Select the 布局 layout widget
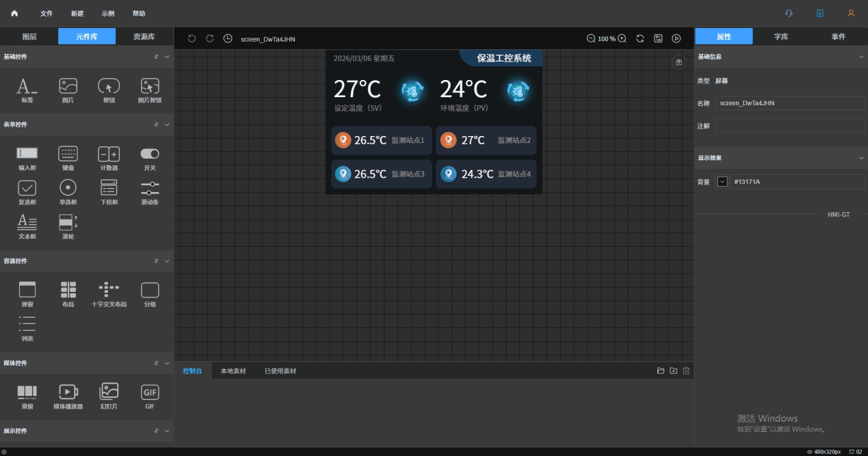The width and height of the screenshot is (868, 456). 68,295
